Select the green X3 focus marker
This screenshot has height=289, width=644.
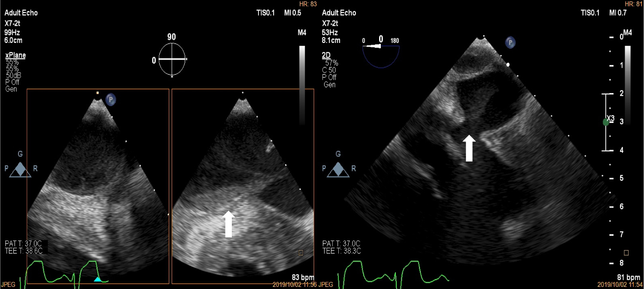tap(606, 122)
